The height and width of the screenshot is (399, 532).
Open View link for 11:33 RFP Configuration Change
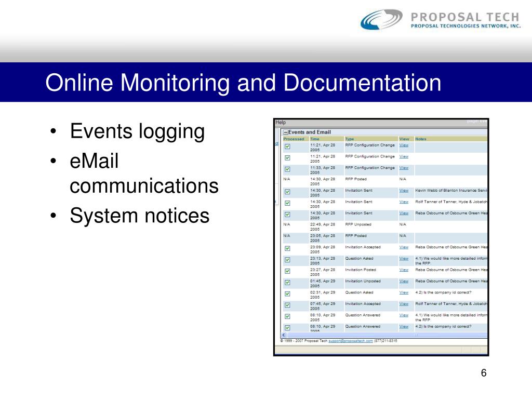[x=404, y=168]
